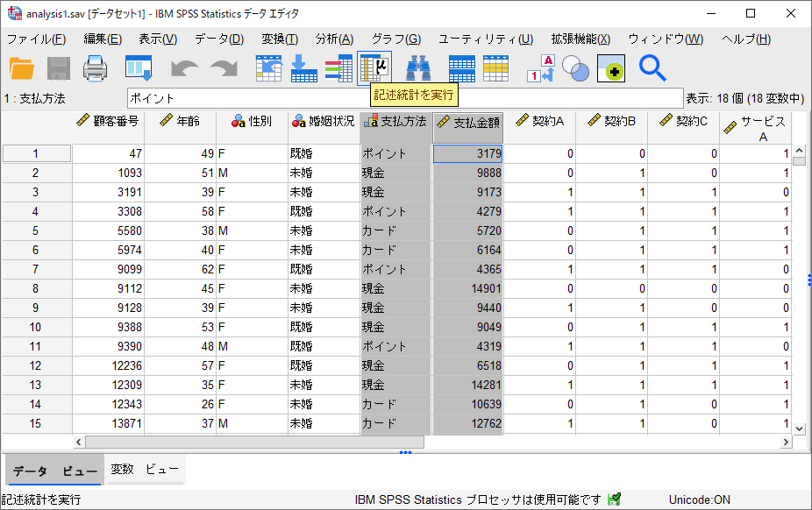Run descriptive statistics icon with mu symbol
812x510 pixels.
click(374, 68)
